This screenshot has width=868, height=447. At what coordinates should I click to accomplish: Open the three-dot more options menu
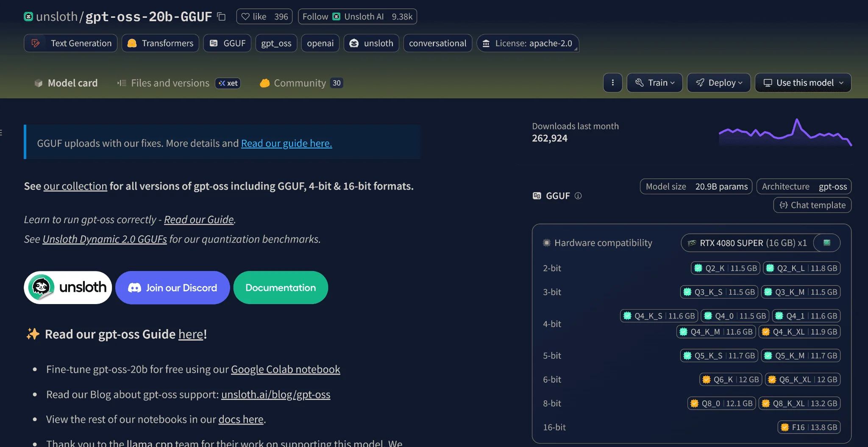(x=612, y=83)
